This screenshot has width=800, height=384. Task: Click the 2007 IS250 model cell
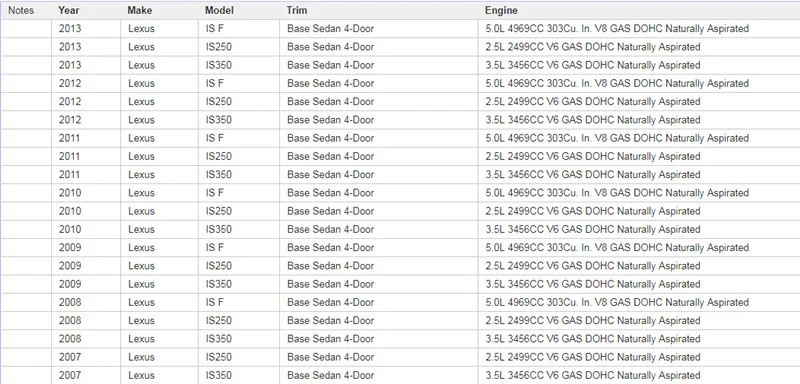tap(239, 357)
